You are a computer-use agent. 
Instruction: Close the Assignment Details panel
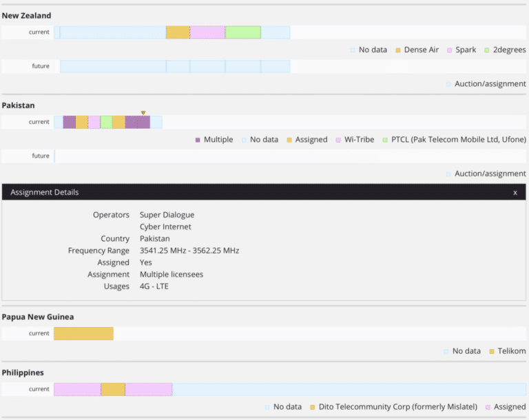tap(515, 193)
